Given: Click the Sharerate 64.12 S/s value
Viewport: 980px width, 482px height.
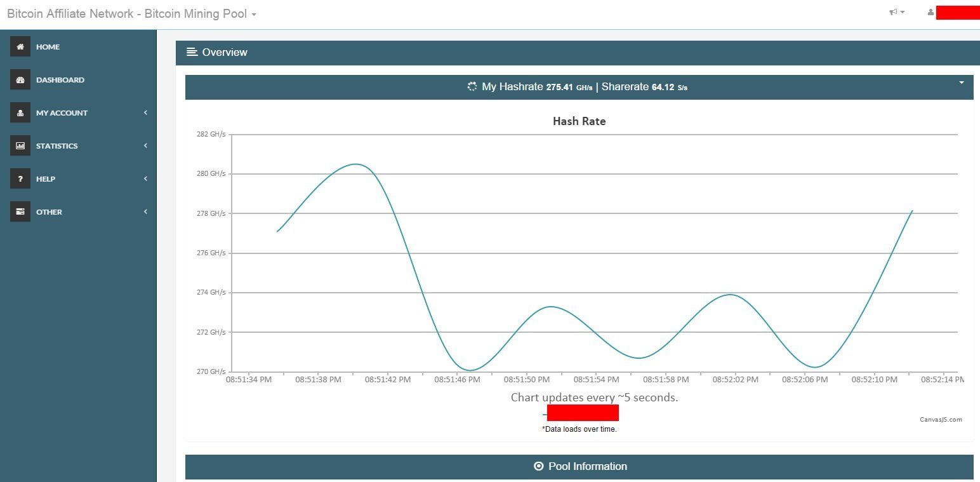Looking at the screenshot, I should point(644,86).
